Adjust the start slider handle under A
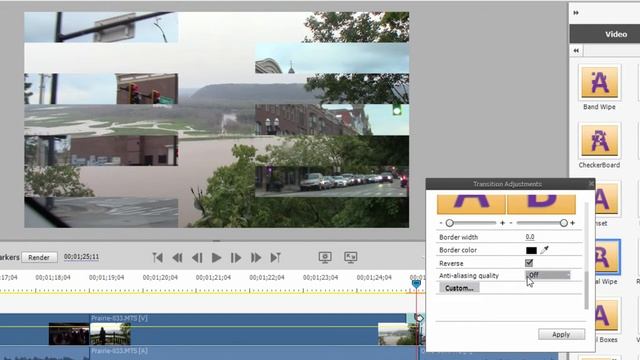Screen dimensions: 640x360 (449, 223)
